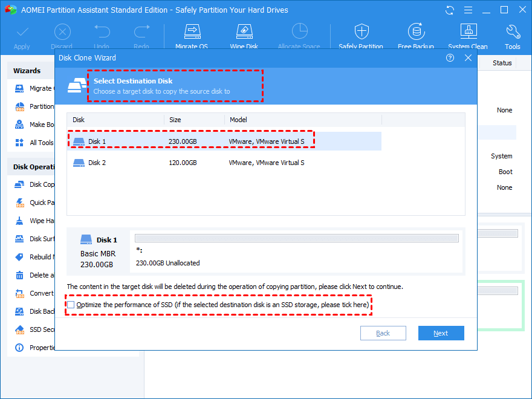Open the hamburger menu in title bar

468,10
